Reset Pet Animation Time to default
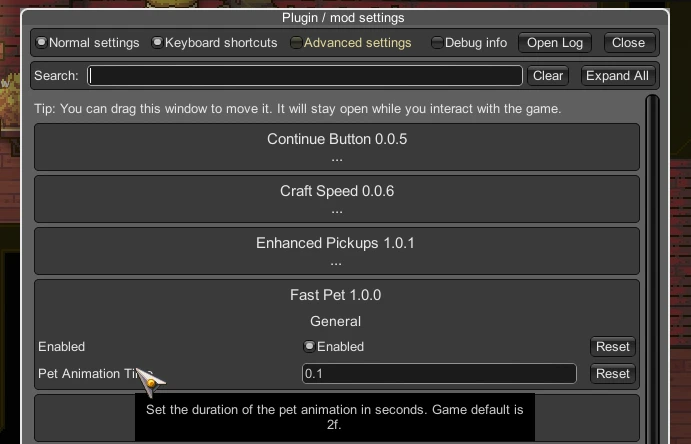 tap(613, 374)
